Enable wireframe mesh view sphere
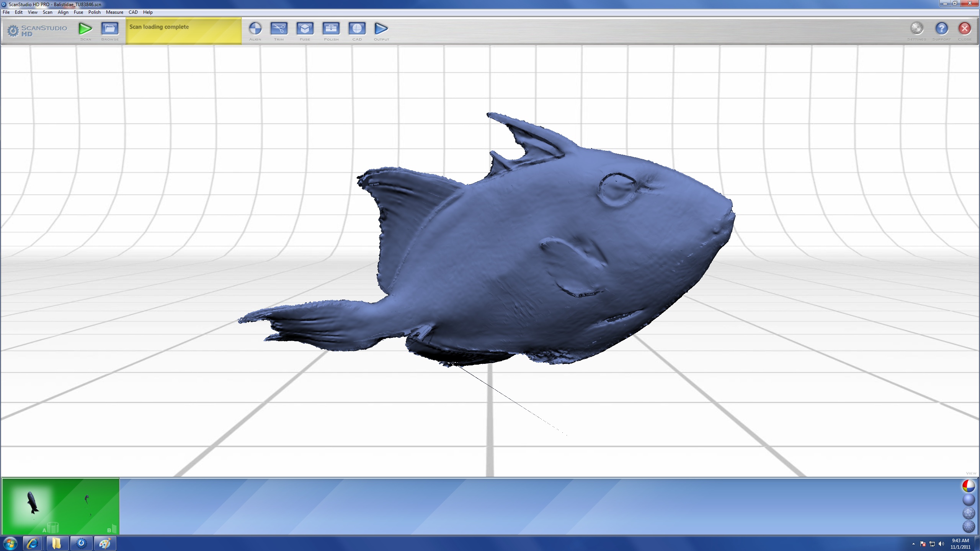The width and height of the screenshot is (980, 551). [x=969, y=513]
